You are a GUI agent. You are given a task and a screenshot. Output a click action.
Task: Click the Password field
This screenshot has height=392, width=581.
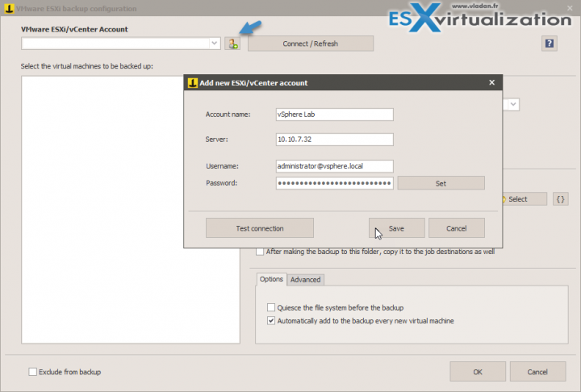334,183
